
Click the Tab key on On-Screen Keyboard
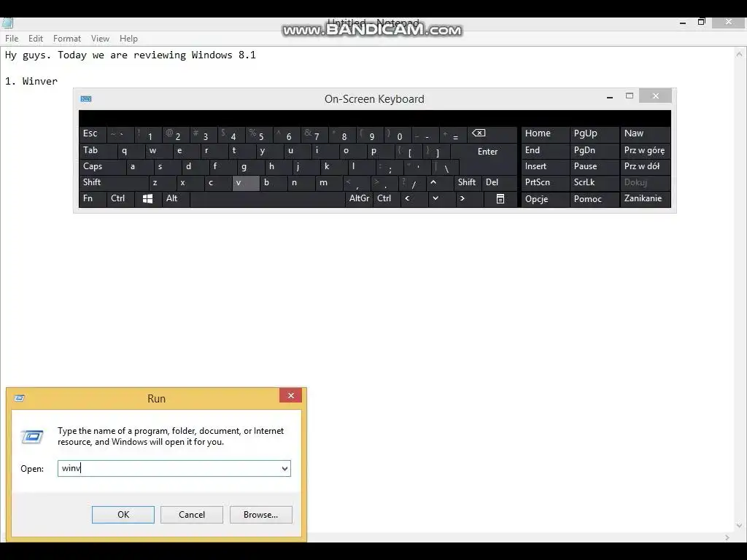coord(98,151)
